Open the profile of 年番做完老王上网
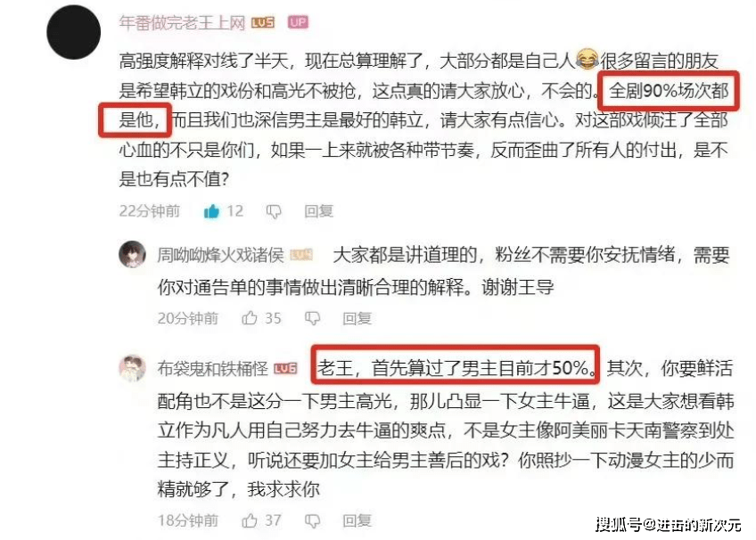756x540 pixels. (x=182, y=22)
